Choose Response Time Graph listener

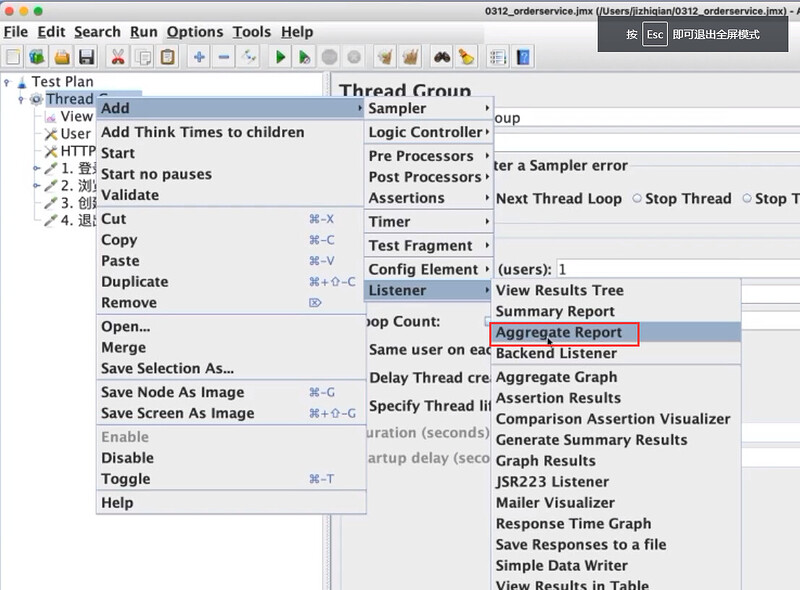coord(616,524)
